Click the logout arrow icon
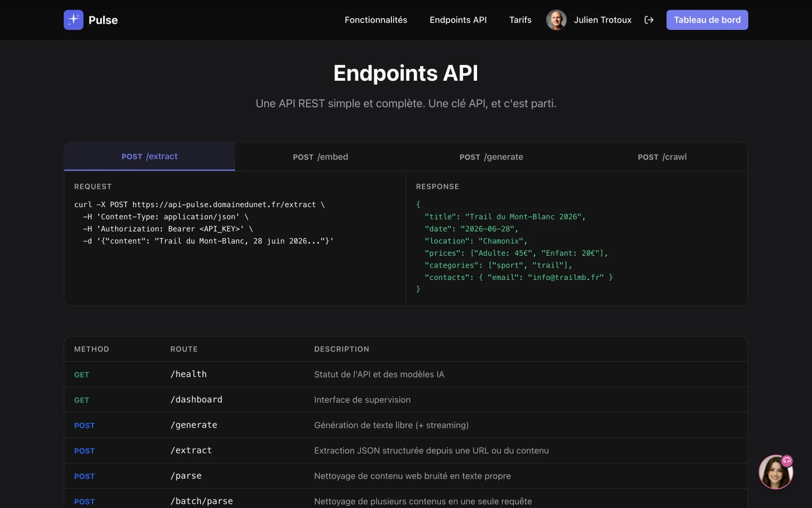Image resolution: width=812 pixels, height=508 pixels. click(649, 20)
